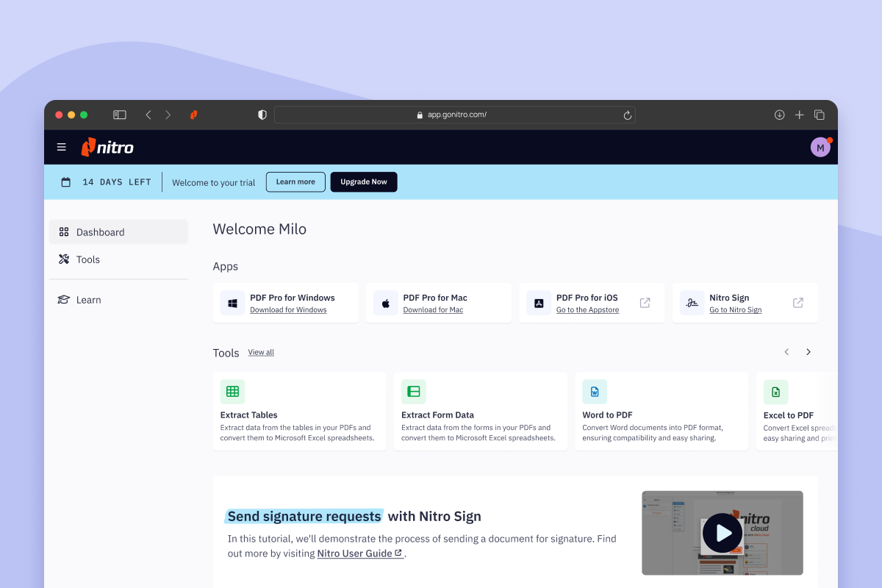
Task: Click the Extract Tables tool icon
Action: coord(233,392)
